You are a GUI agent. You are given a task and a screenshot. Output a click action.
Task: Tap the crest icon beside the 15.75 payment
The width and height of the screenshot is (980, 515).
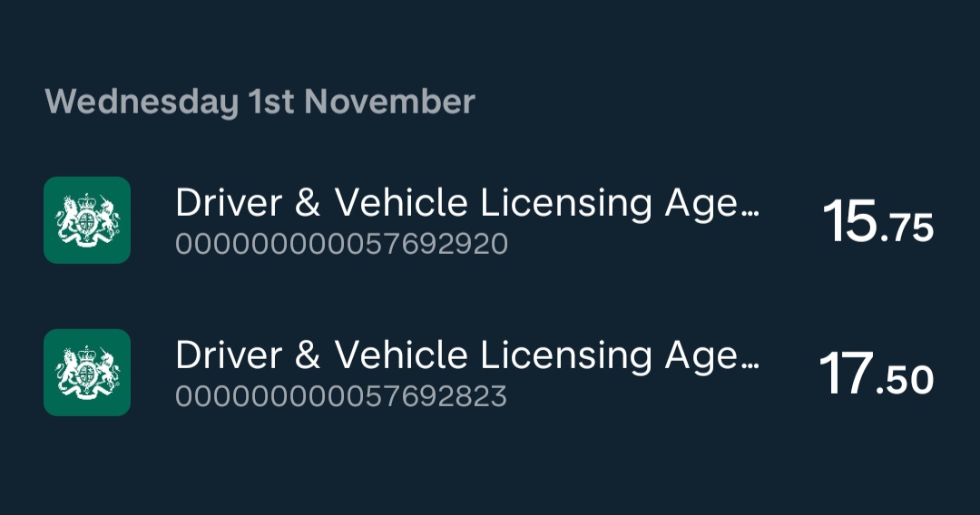87,219
